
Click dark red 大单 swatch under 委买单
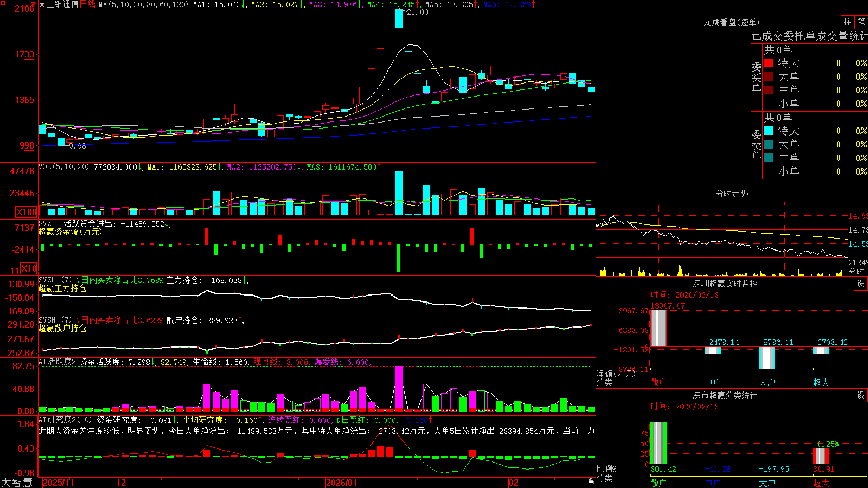[768, 76]
